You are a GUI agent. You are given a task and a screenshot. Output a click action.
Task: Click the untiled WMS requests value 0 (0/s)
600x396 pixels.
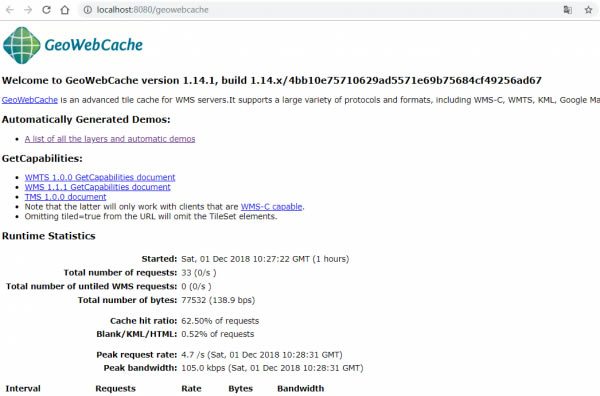pos(196,287)
